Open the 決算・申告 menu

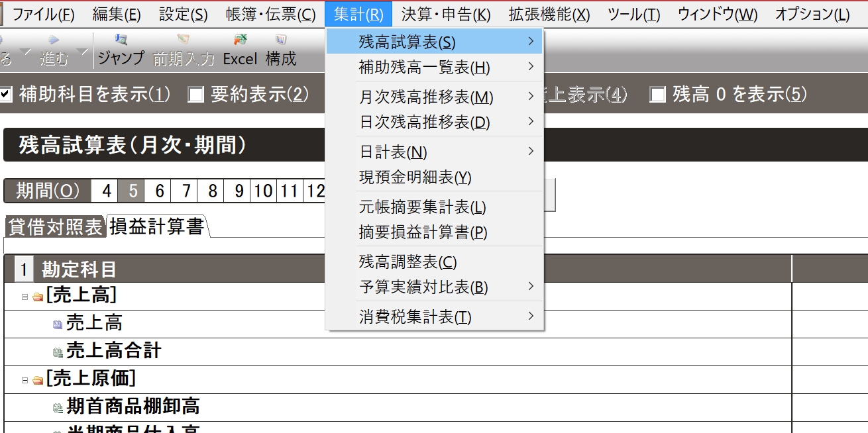tap(446, 14)
